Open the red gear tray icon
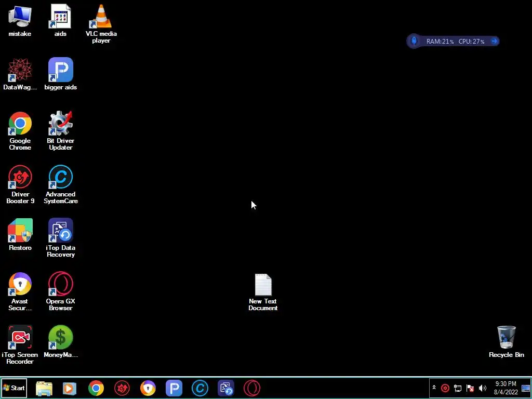 pyautogui.click(x=445, y=388)
